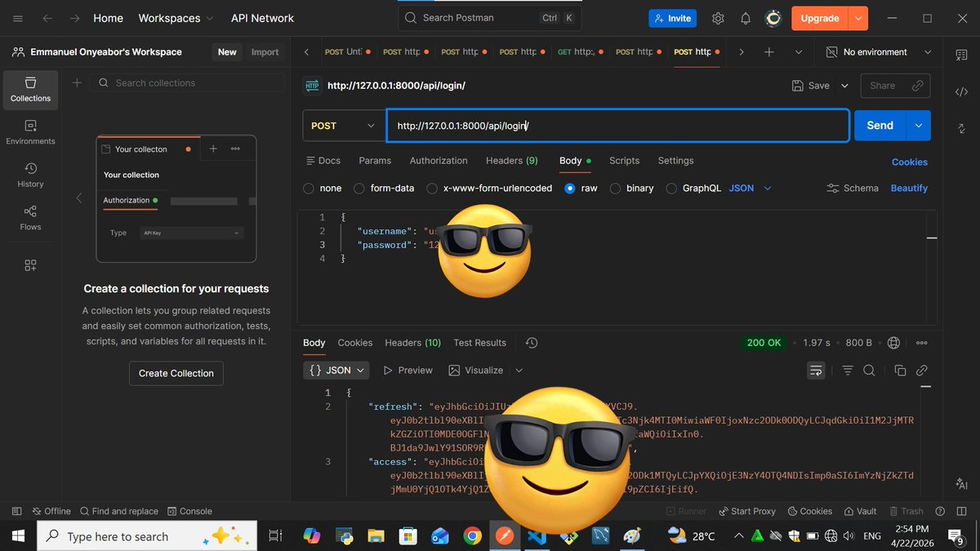Open the response JSON format dropdown
Screen dimensions: 980x551
click(x=336, y=371)
